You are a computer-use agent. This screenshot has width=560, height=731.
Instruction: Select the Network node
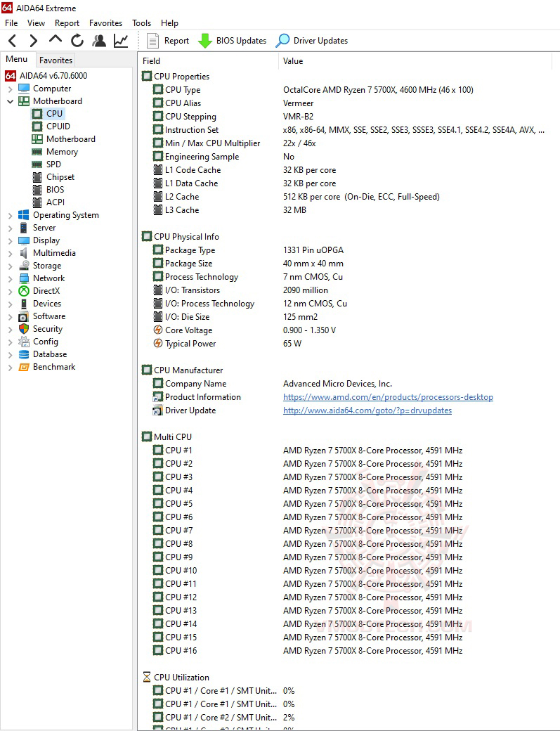click(42, 278)
